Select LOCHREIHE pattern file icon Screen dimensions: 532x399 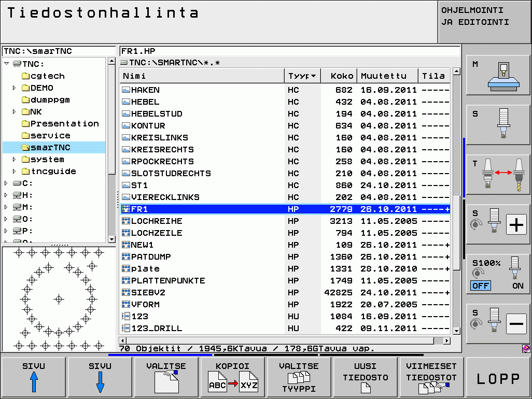(x=126, y=221)
